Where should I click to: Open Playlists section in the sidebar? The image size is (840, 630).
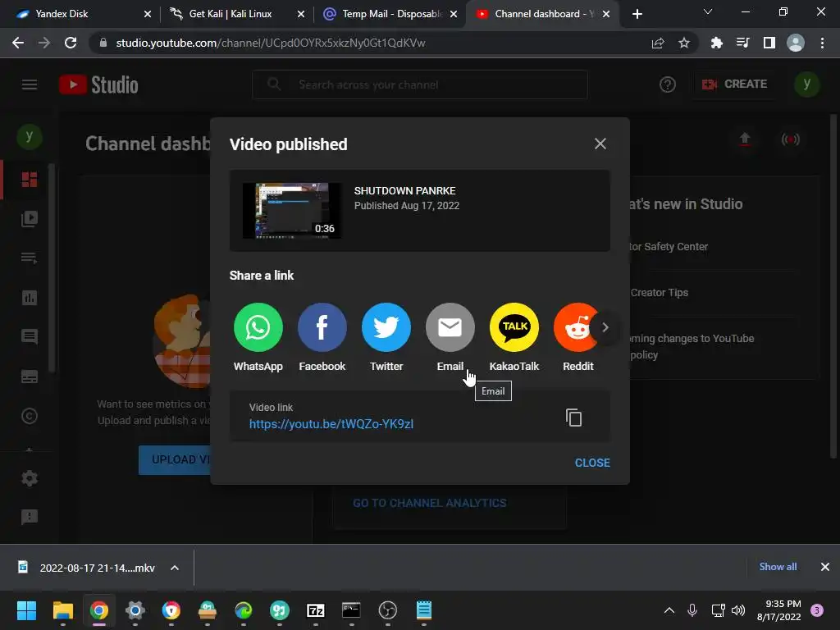pos(30,258)
